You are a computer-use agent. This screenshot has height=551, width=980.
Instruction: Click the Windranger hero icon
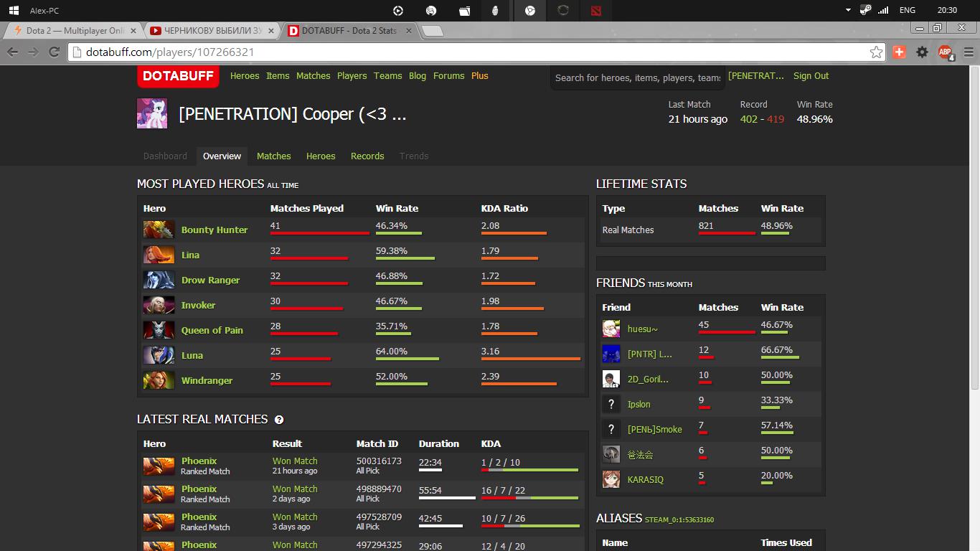159,380
